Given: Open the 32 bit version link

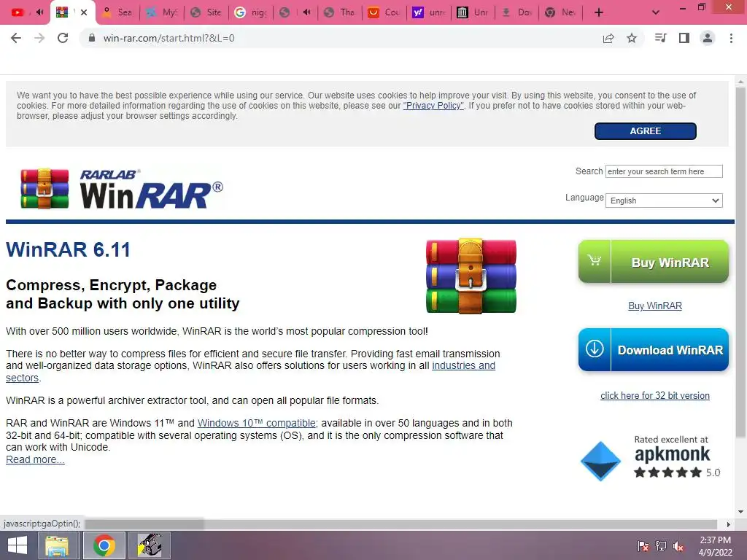Looking at the screenshot, I should [x=654, y=396].
